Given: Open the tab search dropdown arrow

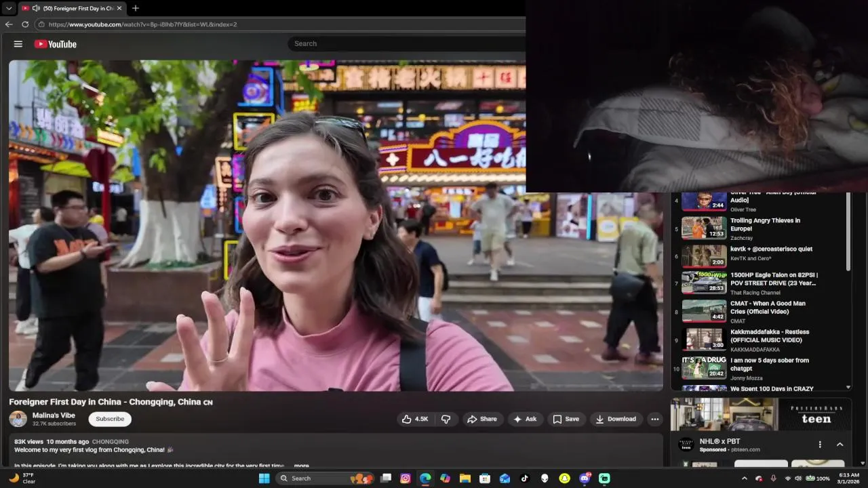Looking at the screenshot, I should 9,8.
